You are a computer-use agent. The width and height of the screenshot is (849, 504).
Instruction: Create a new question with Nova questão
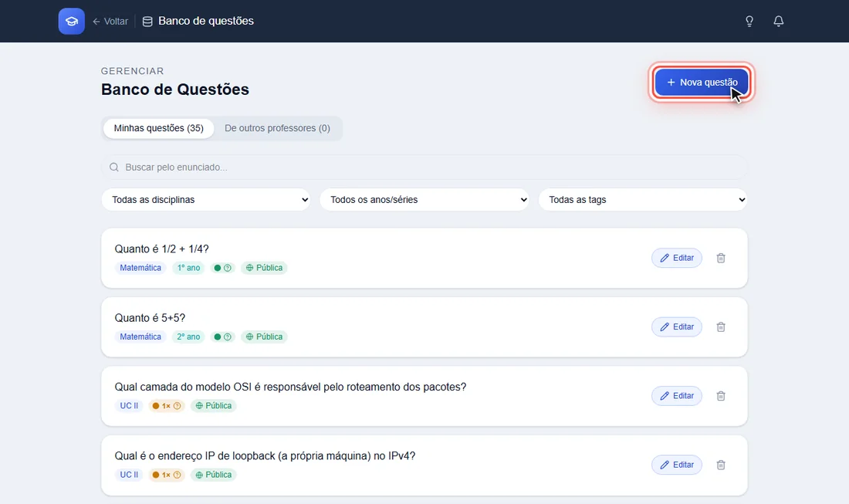click(702, 83)
